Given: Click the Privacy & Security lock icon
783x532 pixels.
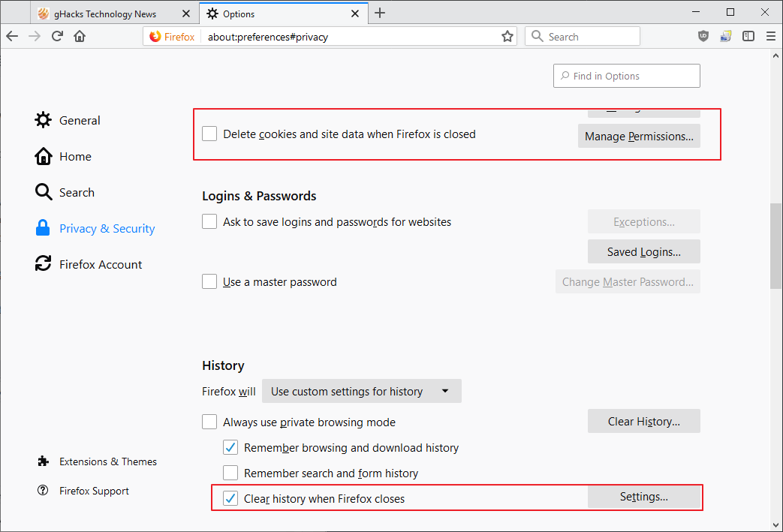Looking at the screenshot, I should point(43,227).
